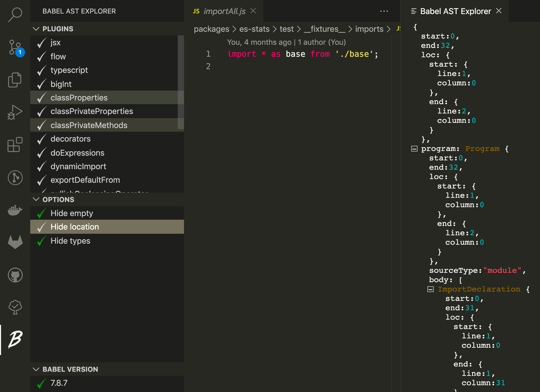The image size is (540, 392).
Task: Click line number 1 in the gutter
Action: coord(208,54)
